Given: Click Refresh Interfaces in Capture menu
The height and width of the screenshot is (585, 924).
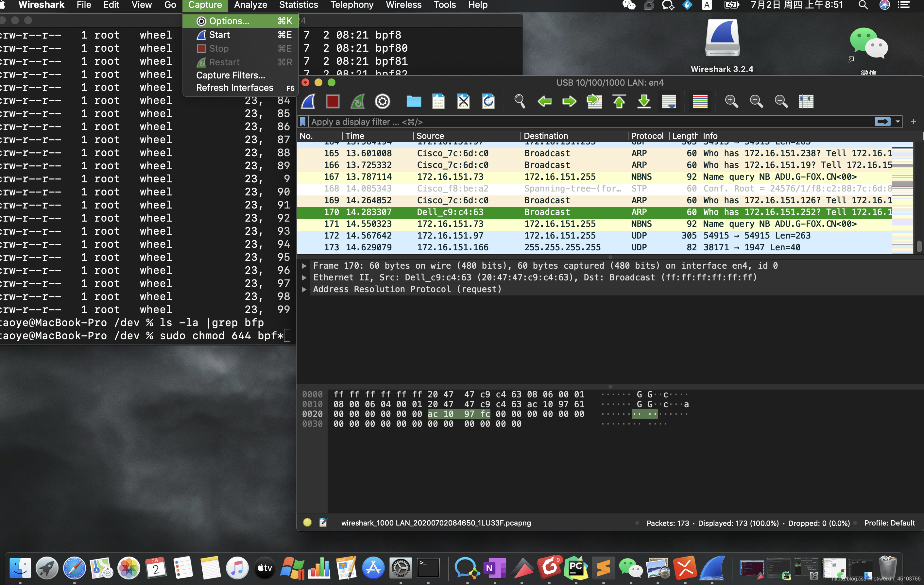Looking at the screenshot, I should pyautogui.click(x=234, y=88).
